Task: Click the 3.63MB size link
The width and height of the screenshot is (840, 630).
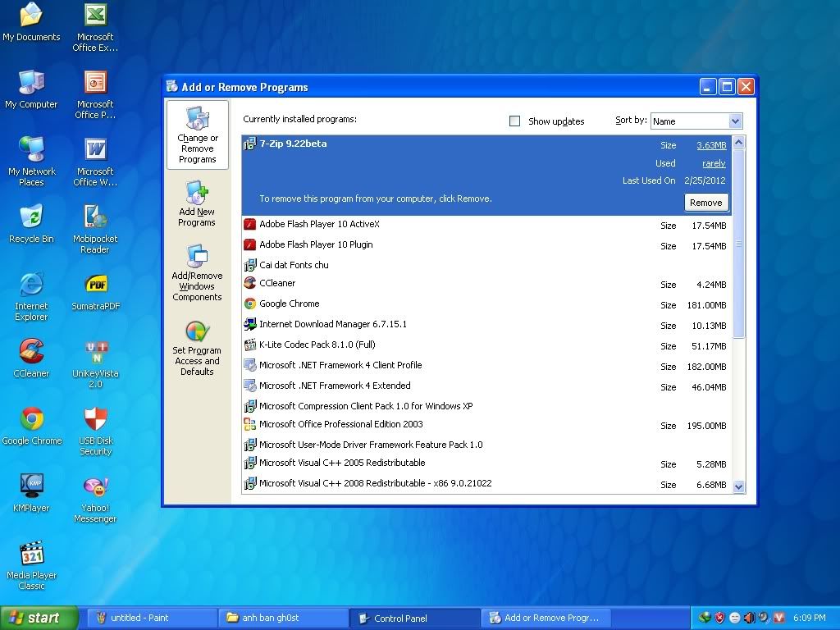Action: pyautogui.click(x=711, y=145)
